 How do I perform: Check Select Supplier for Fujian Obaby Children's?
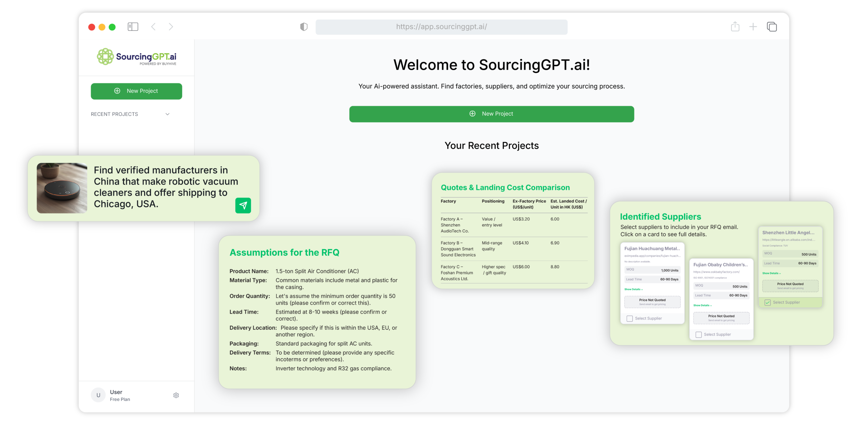point(698,334)
